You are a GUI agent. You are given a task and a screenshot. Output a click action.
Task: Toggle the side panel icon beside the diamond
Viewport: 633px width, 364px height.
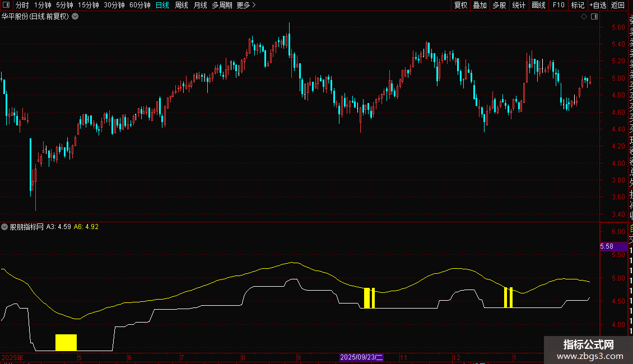coord(594,17)
